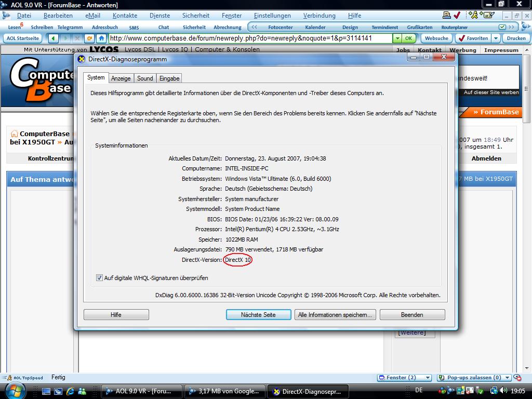The width and height of the screenshot is (532, 399).
Task: Open the Sicherheit menu in menu bar
Action: point(196,16)
